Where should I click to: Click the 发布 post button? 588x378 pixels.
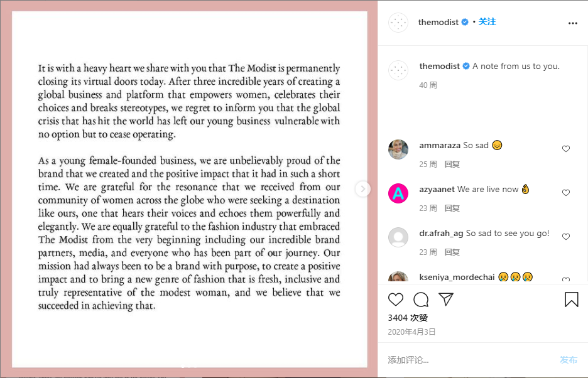pyautogui.click(x=569, y=360)
